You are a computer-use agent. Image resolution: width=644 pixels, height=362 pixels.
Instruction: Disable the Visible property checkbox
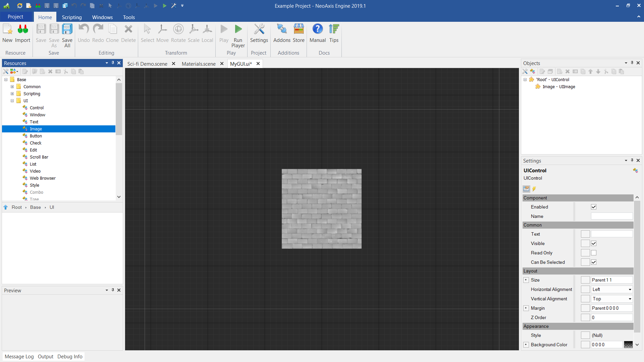[x=594, y=243]
